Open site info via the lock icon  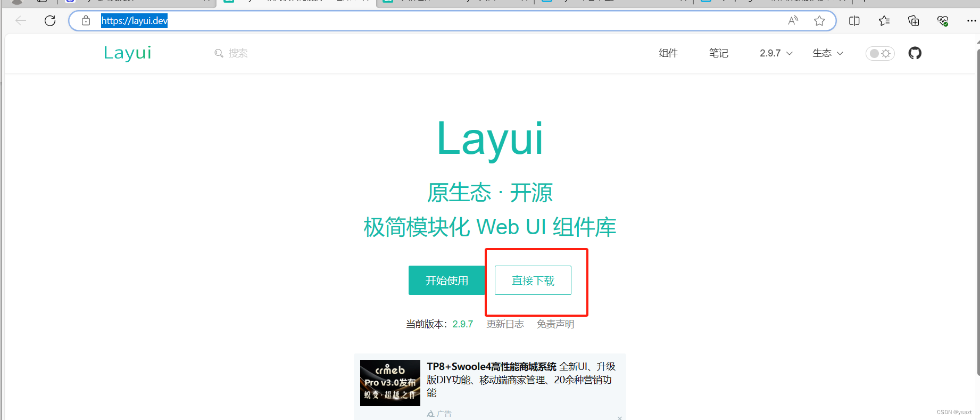(86, 21)
